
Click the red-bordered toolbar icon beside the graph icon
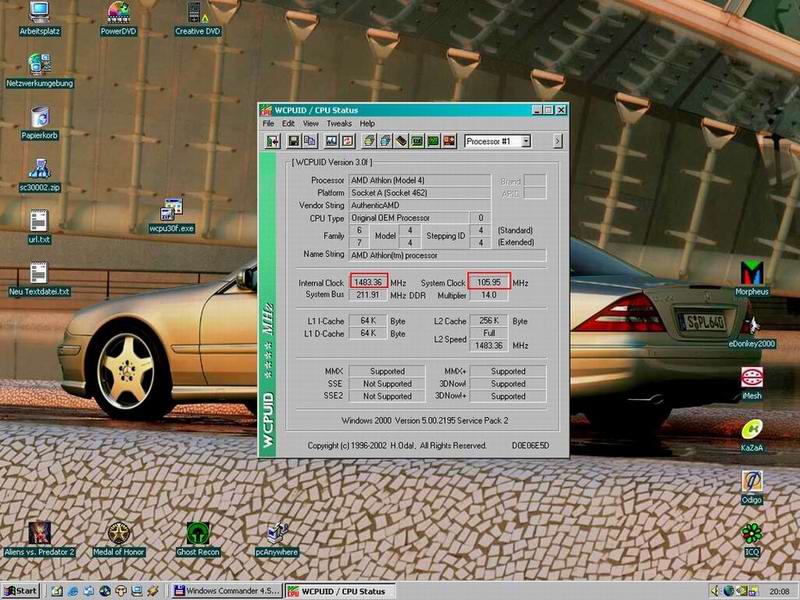click(x=347, y=141)
